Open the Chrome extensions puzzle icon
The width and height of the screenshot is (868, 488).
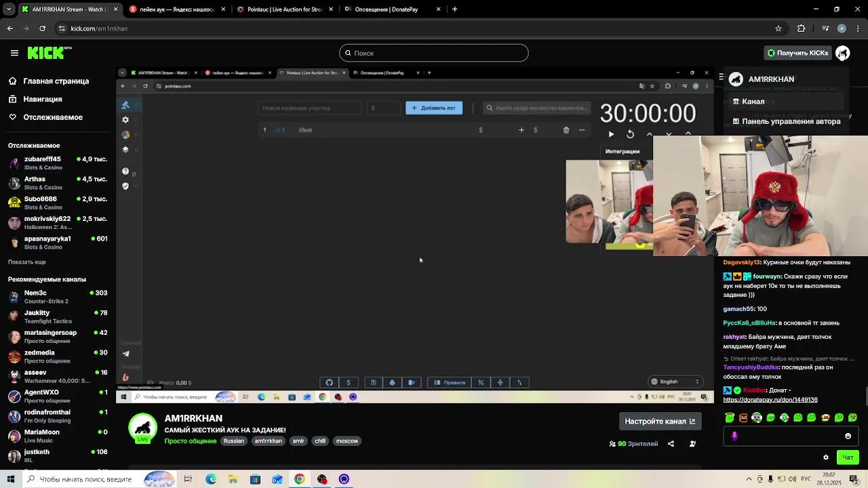(x=802, y=28)
